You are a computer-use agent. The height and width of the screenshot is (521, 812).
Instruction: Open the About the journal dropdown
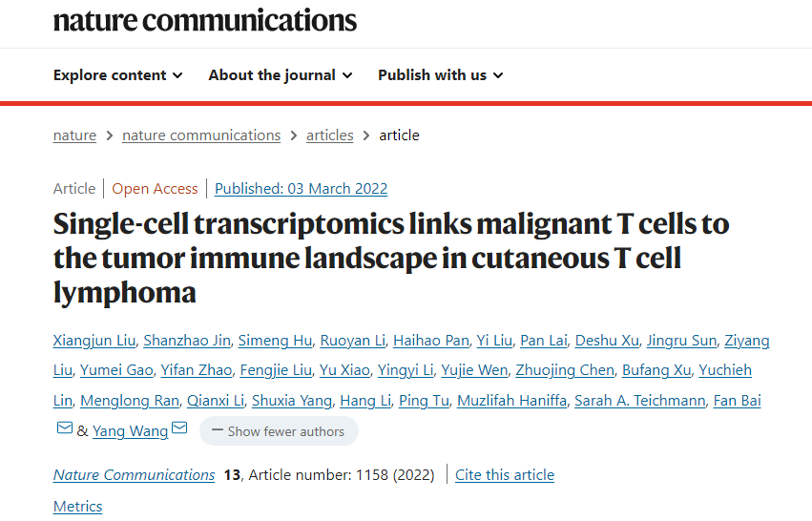pyautogui.click(x=281, y=75)
